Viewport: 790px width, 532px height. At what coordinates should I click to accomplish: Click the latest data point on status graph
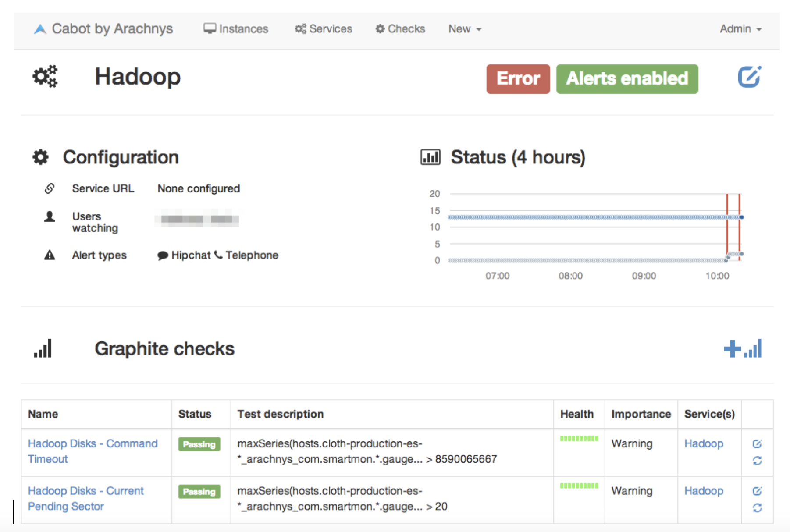[741, 217]
